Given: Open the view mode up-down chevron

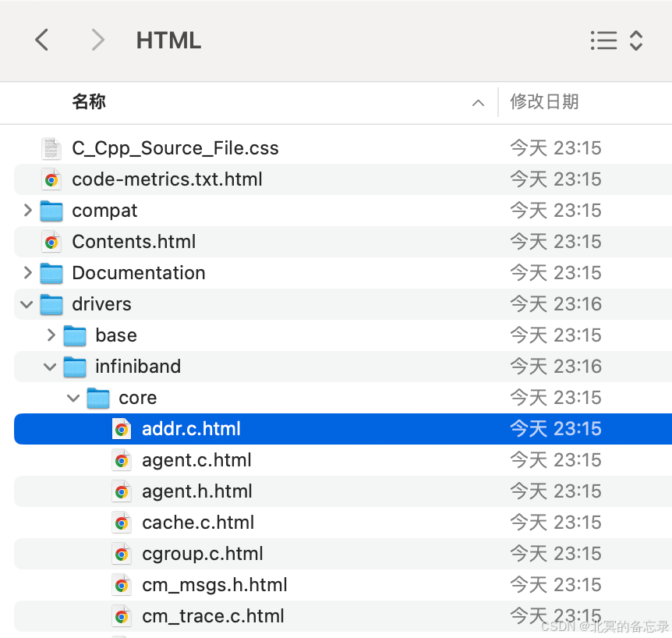Looking at the screenshot, I should [x=636, y=41].
